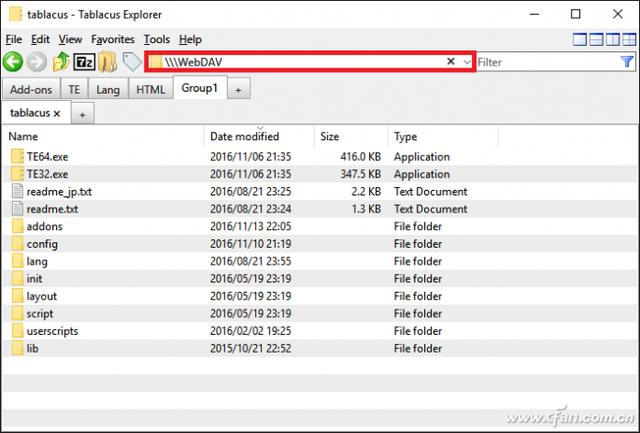Screen dimensions: 640x433
Task: Click the userscripts folder icon
Action: point(18,331)
